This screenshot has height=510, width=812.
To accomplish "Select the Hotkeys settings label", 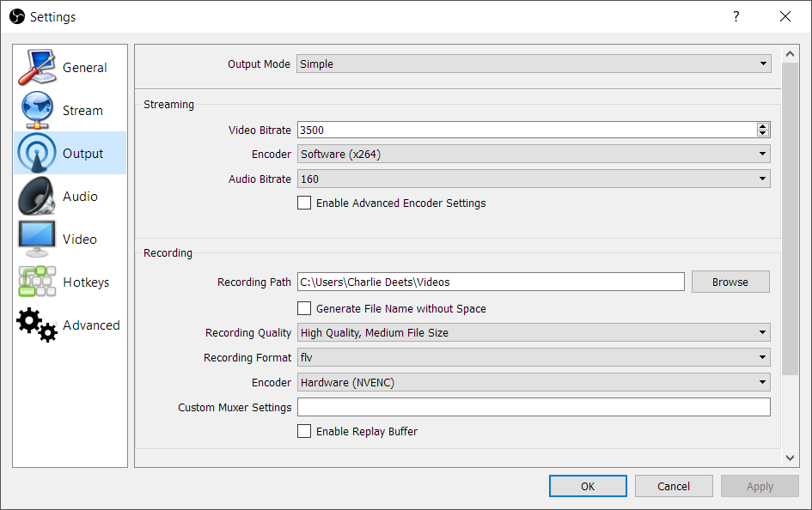I will pos(86,282).
